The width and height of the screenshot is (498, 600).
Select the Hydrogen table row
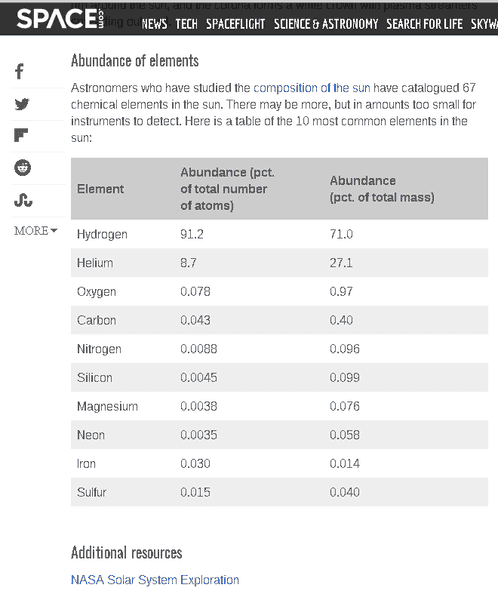pos(279,234)
